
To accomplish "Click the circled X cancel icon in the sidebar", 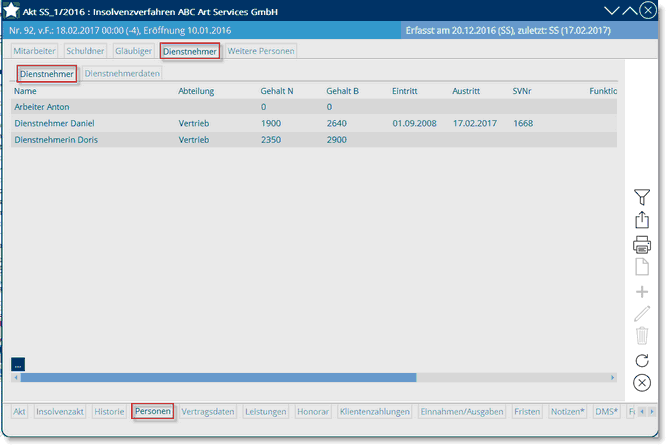I will pos(642,383).
